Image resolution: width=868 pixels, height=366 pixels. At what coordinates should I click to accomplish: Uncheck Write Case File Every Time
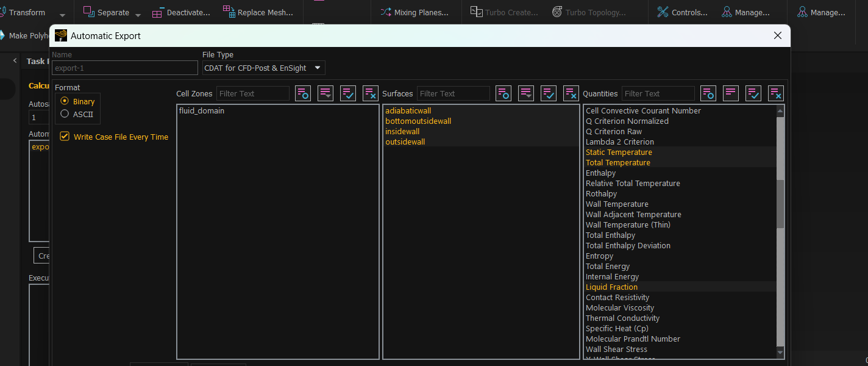point(65,137)
